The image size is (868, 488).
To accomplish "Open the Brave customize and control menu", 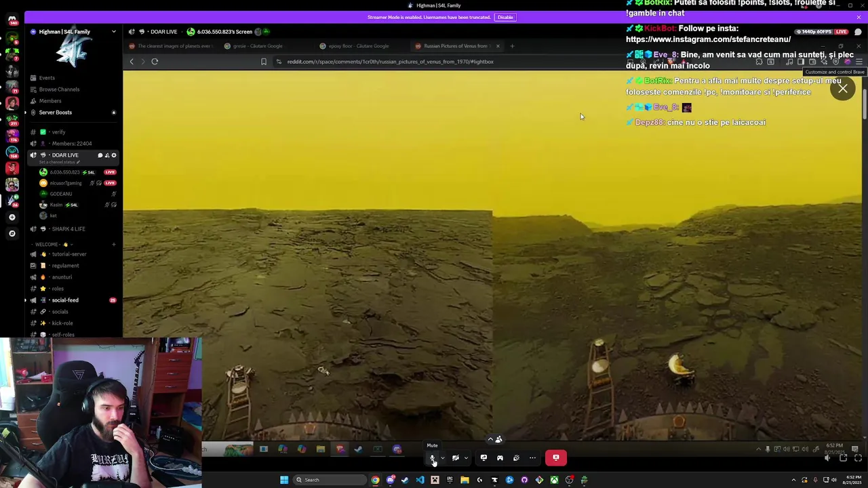I will pyautogui.click(x=859, y=62).
